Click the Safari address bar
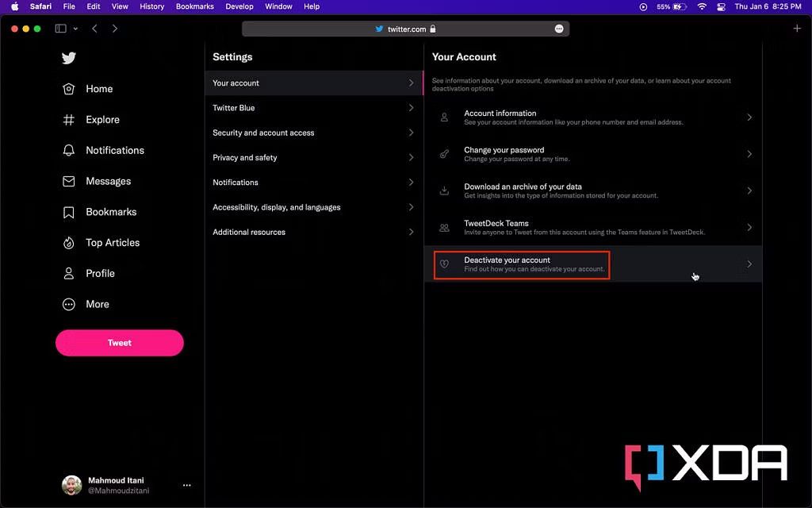812x508 pixels. (405, 27)
